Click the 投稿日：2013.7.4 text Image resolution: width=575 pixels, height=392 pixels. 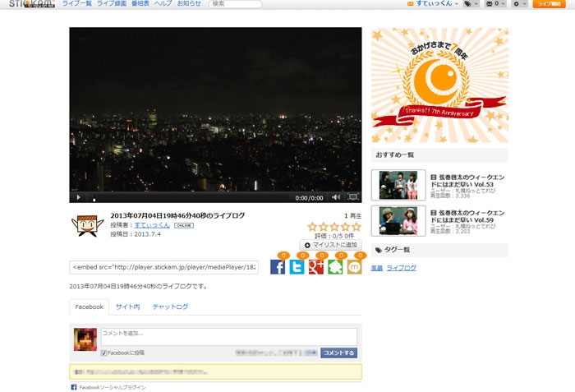[136, 234]
